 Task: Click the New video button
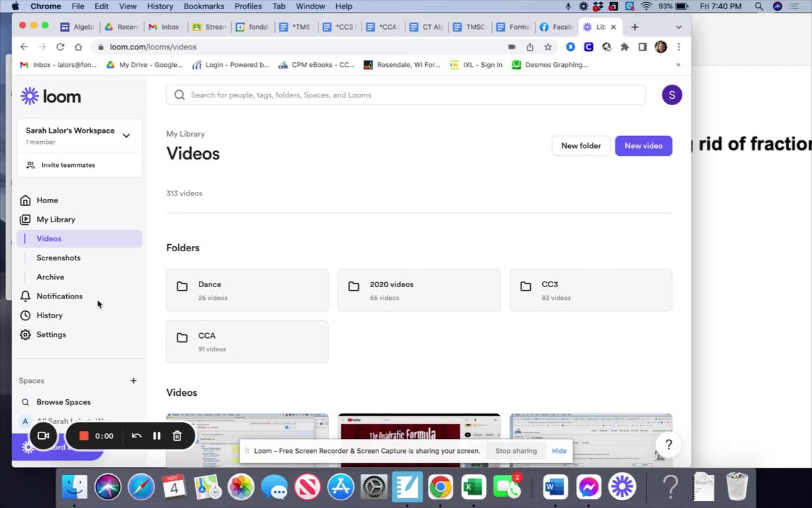coord(643,145)
